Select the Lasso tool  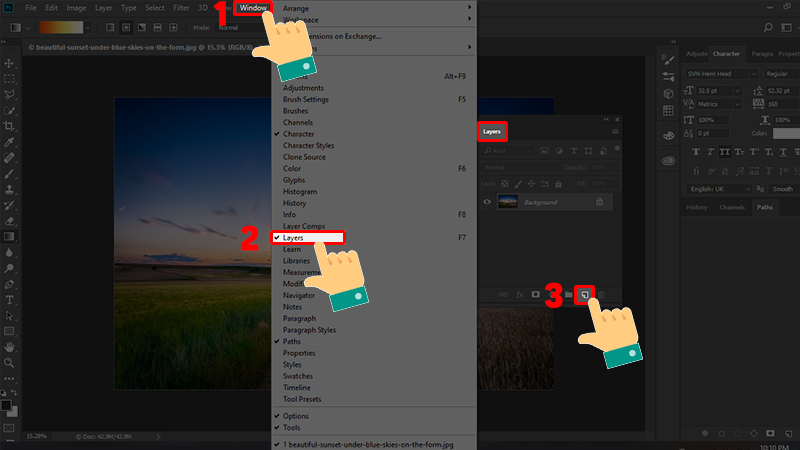9,95
